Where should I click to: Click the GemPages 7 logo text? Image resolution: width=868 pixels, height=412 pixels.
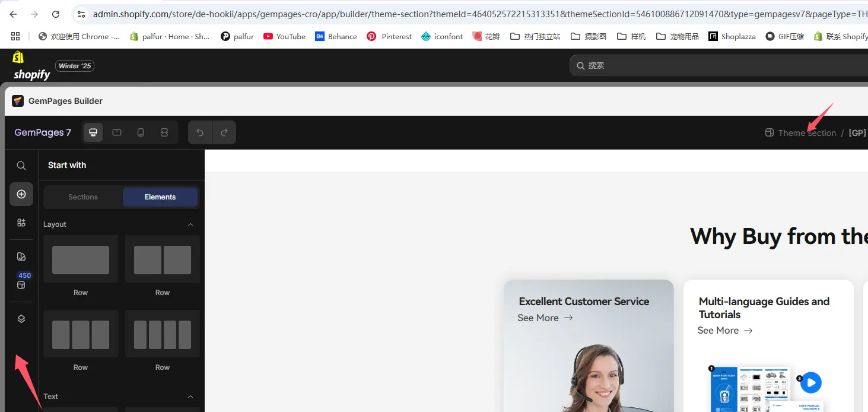pos(43,132)
